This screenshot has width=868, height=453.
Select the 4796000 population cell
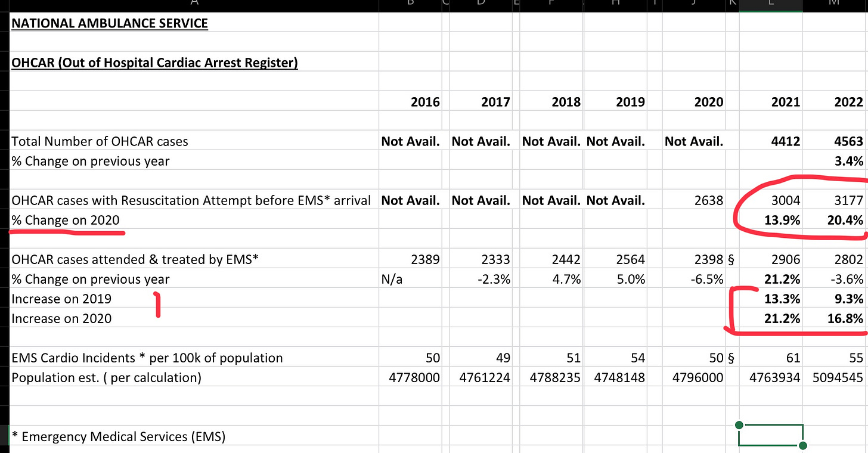pos(698,377)
